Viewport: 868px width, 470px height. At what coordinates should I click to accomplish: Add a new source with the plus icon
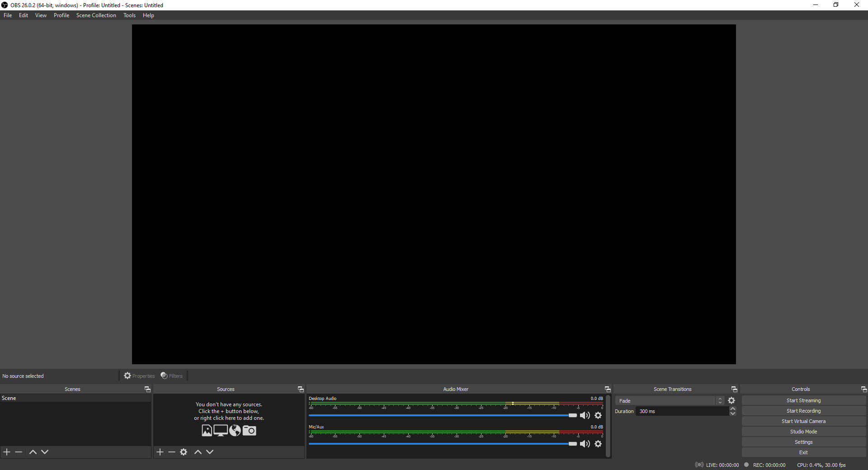pyautogui.click(x=160, y=452)
